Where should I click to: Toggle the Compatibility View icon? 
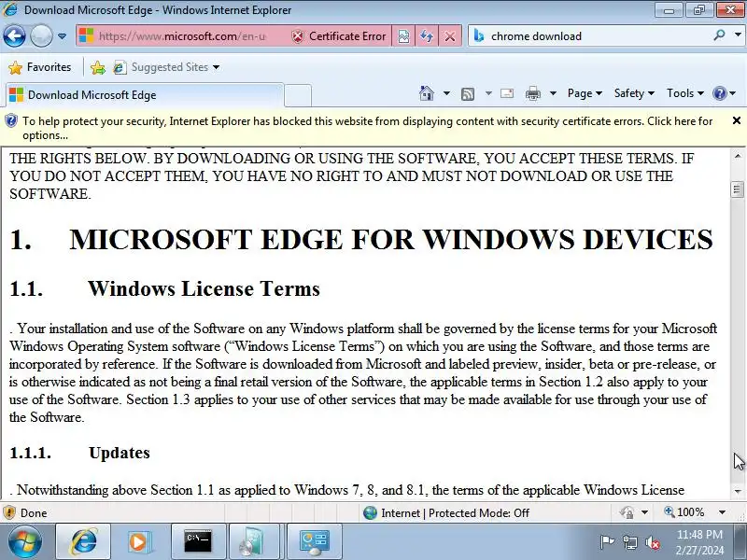(403, 36)
